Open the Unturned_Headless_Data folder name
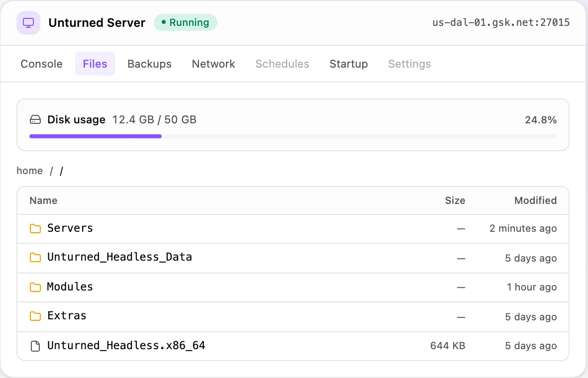The image size is (588, 378). [119, 257]
